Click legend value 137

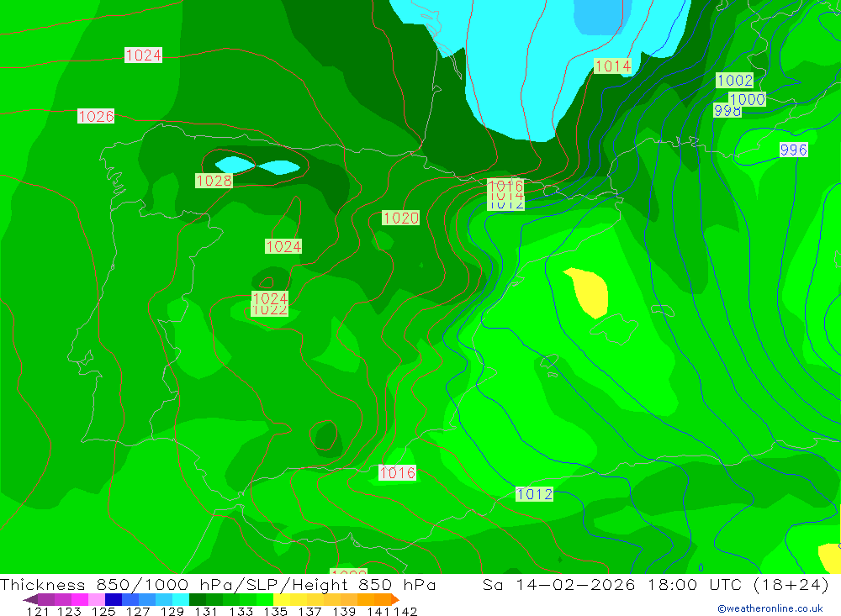tap(309, 611)
